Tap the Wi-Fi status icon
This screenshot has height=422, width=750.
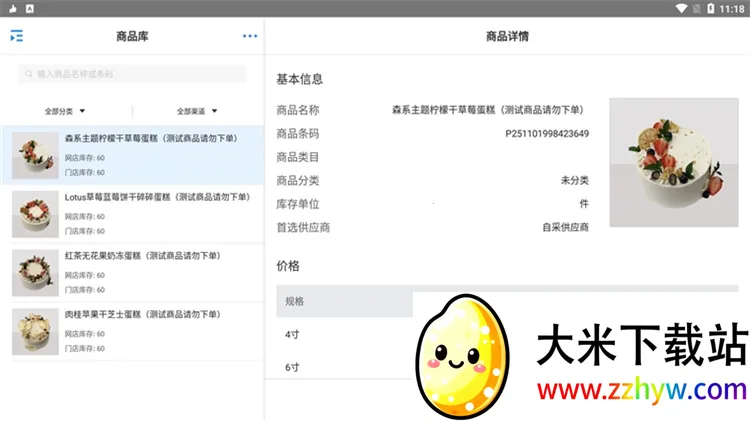681,8
